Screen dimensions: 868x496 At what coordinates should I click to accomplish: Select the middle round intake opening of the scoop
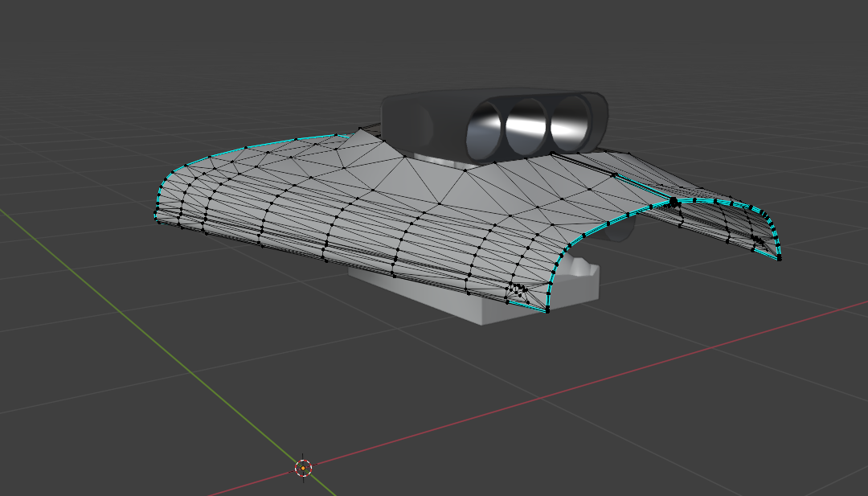click(x=526, y=127)
